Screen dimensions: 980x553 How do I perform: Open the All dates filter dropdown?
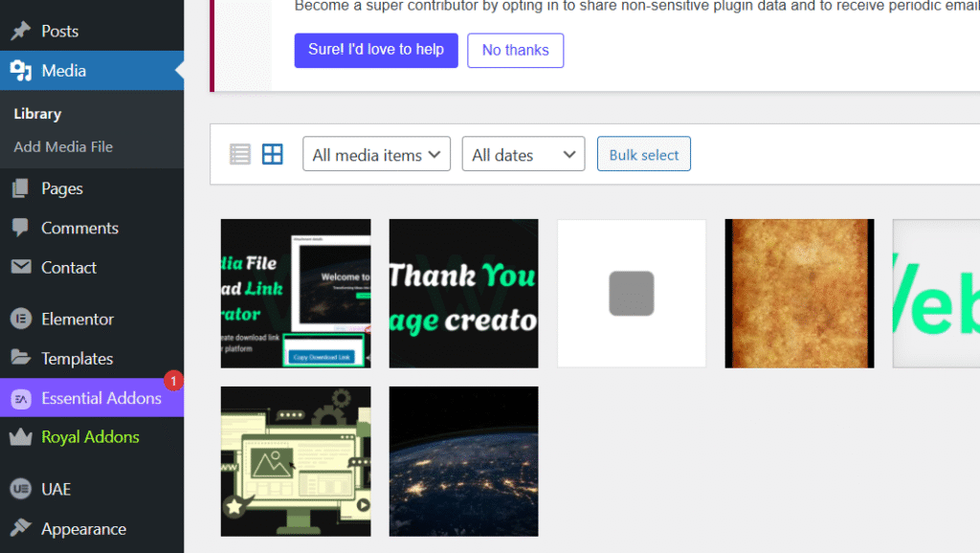click(523, 154)
